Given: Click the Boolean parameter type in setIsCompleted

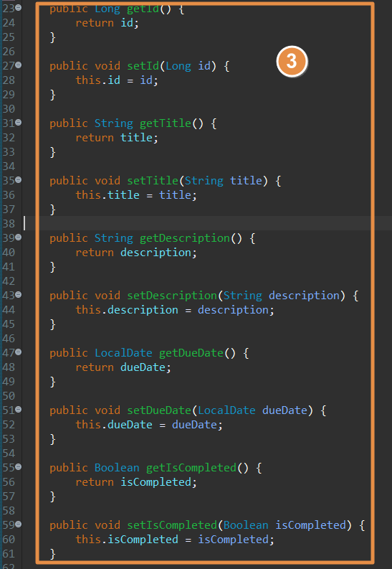Looking at the screenshot, I should (x=246, y=525).
